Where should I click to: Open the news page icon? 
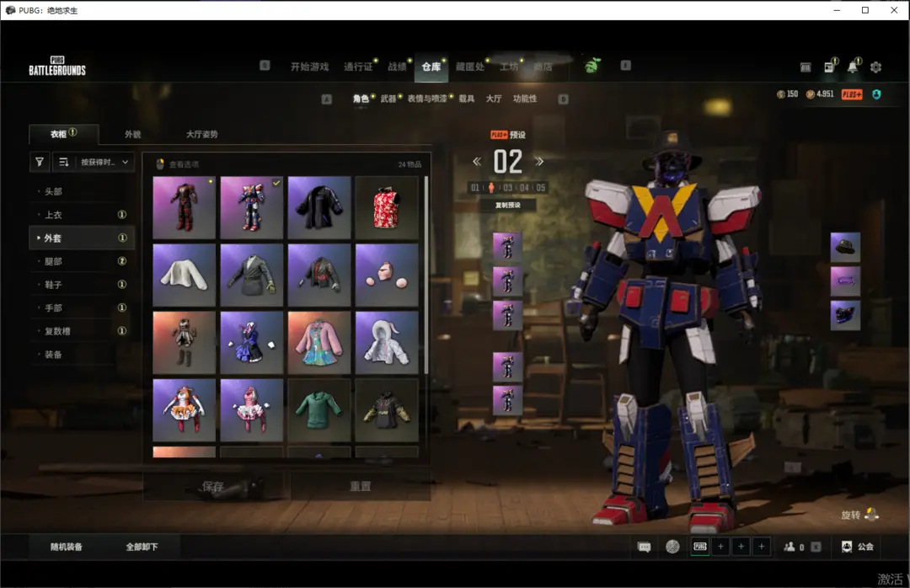(829, 67)
